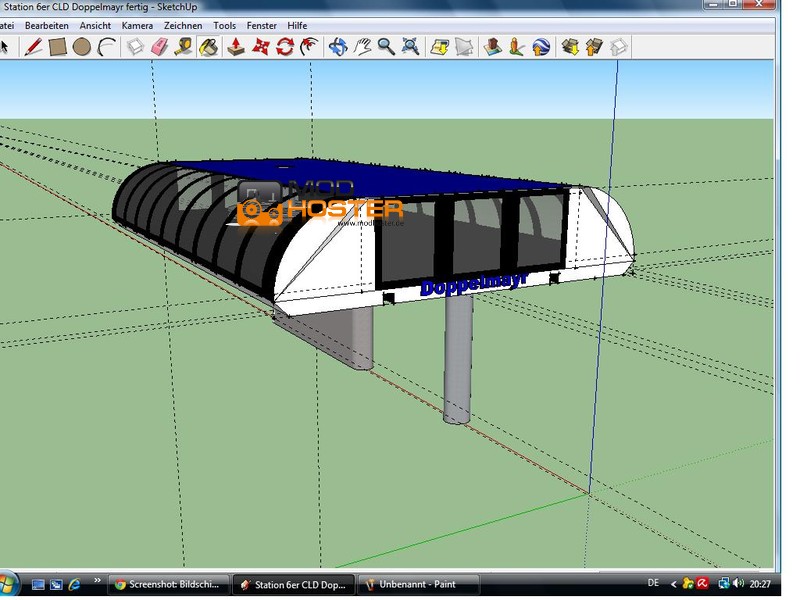
Task: Click the Switch Between Windows quick launch icon
Action: [x=56, y=584]
